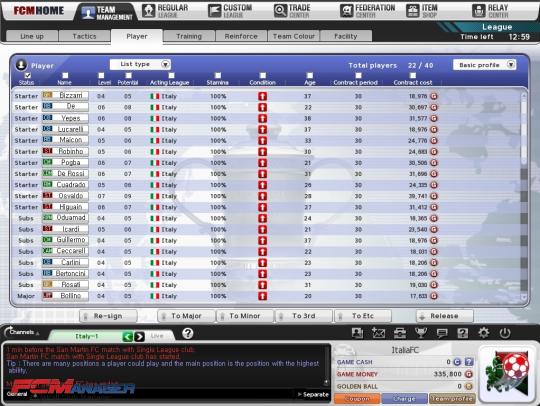Open the trophy icon
Viewport: 540px width, 406px height.
[x=421, y=333]
